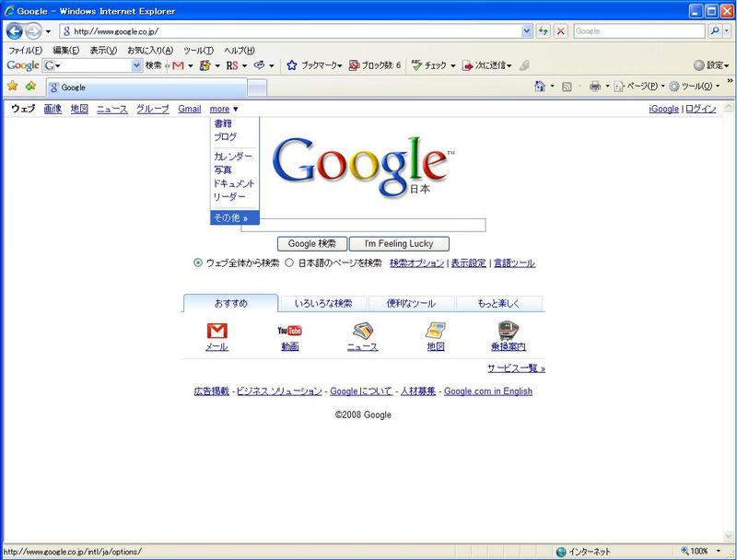
Task: Select search the whole web radio button
Action: point(198,262)
